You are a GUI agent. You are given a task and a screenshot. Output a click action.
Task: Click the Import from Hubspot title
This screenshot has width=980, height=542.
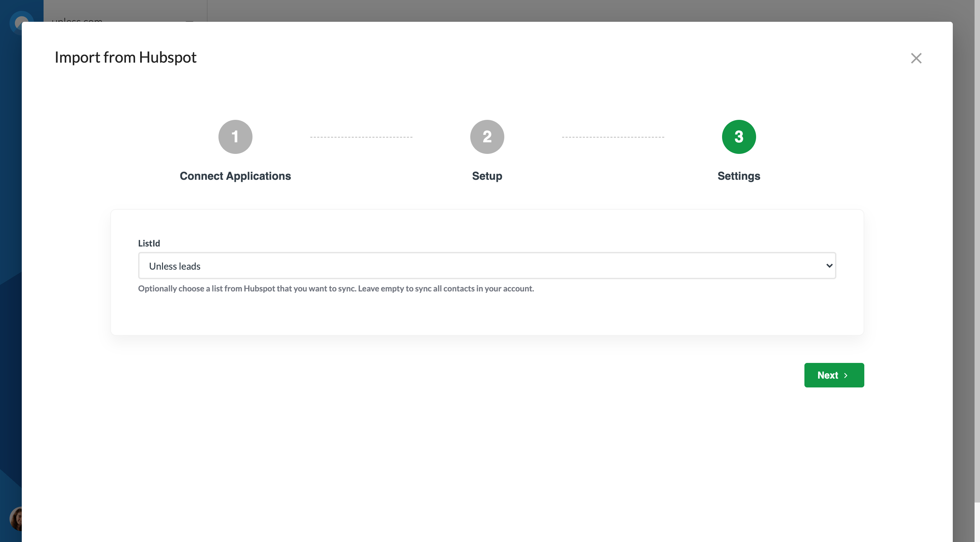pyautogui.click(x=126, y=58)
